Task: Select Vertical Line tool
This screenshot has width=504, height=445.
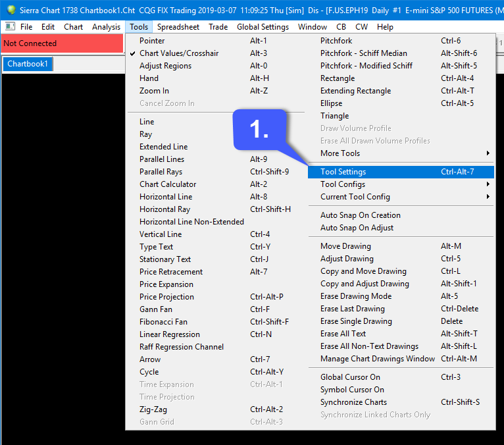Action: click(214, 234)
